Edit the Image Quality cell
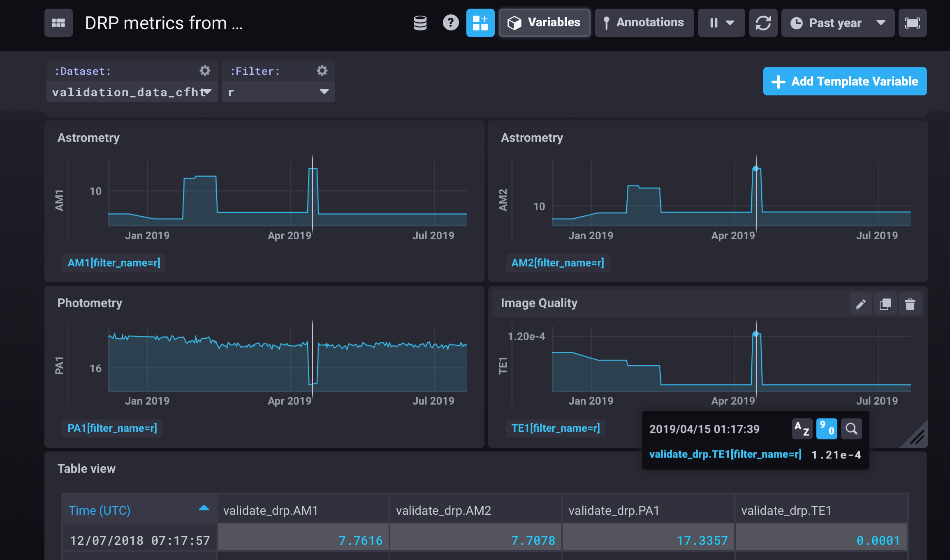The width and height of the screenshot is (950, 560). [861, 304]
